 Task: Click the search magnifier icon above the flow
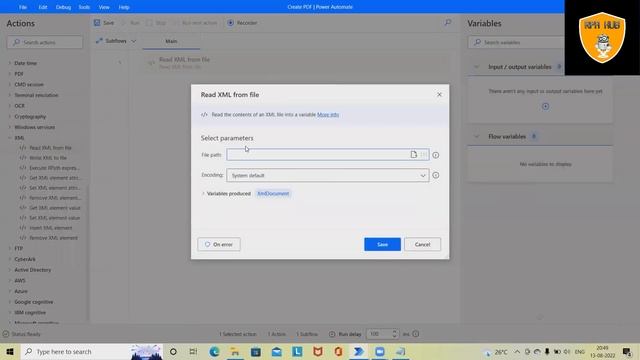tap(448, 22)
